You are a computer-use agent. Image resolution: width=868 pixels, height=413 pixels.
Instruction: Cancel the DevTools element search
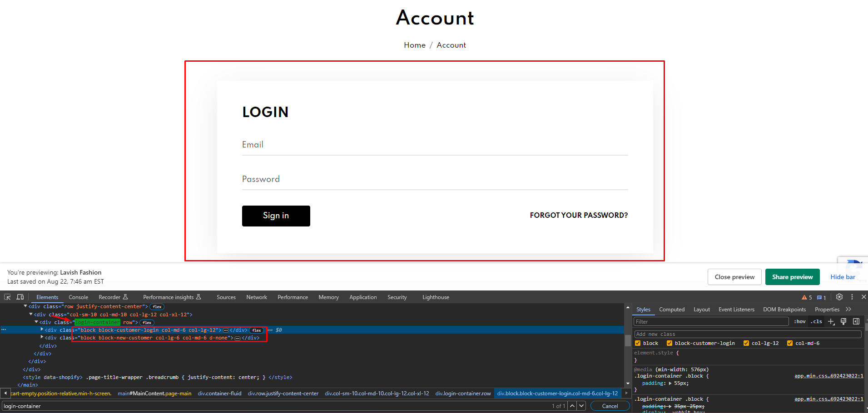tap(610, 406)
